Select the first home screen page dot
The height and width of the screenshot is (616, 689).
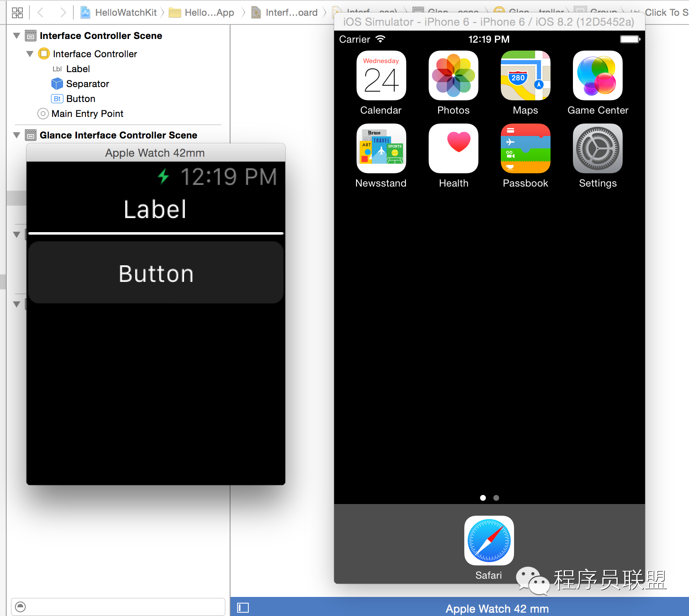(x=483, y=498)
